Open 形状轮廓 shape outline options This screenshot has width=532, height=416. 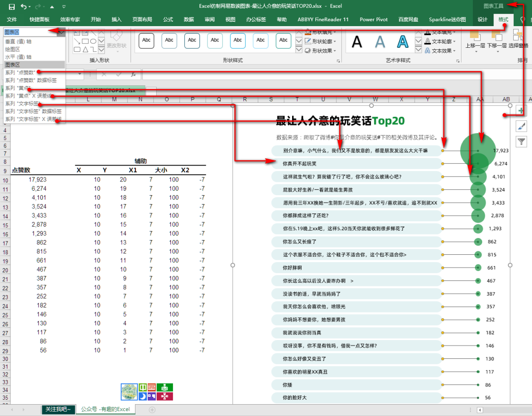click(320, 41)
